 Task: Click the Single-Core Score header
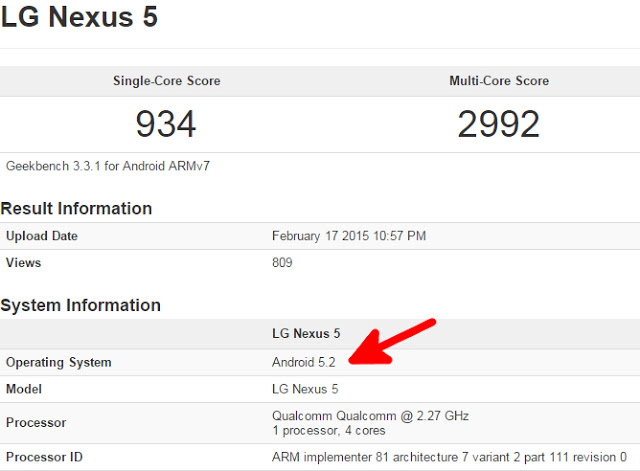(x=167, y=81)
